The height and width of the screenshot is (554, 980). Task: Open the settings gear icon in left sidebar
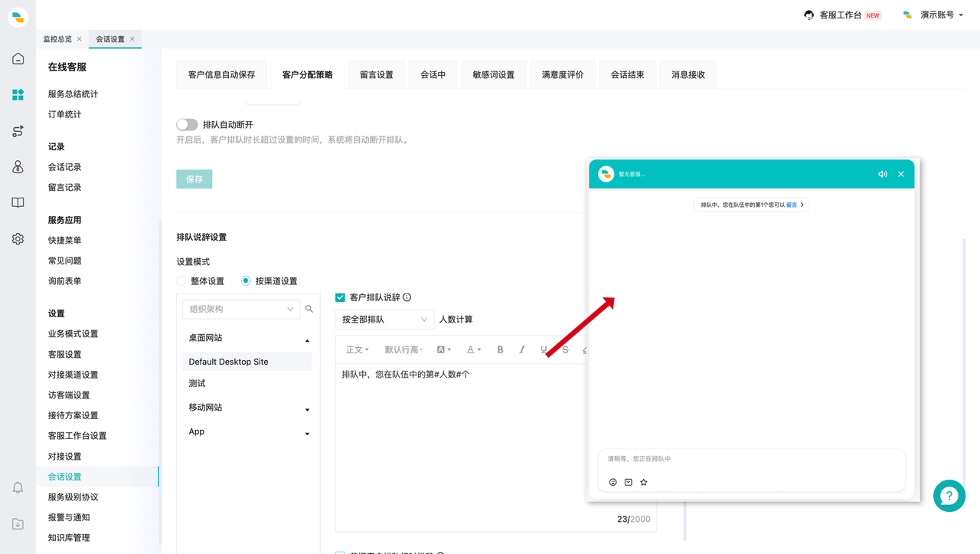coord(17,238)
